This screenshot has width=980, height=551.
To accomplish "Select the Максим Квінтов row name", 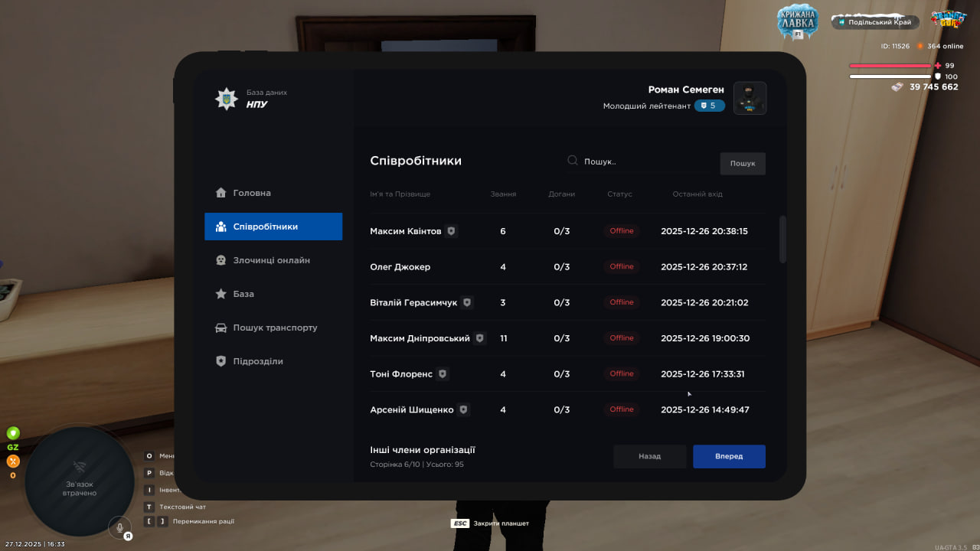I will [406, 231].
